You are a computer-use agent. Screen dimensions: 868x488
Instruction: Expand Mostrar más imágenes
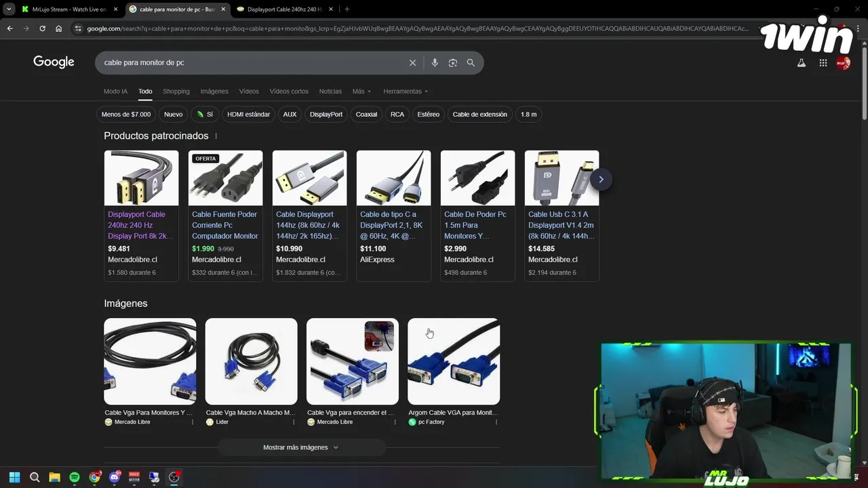[301, 447]
